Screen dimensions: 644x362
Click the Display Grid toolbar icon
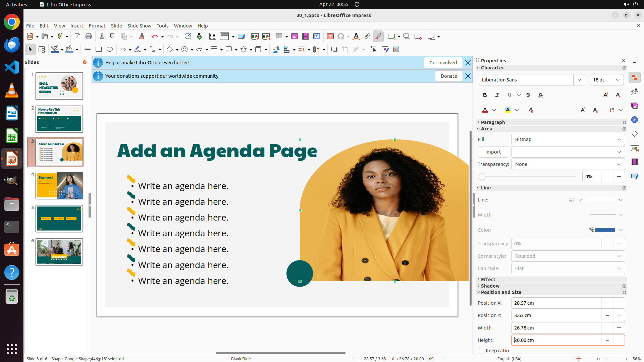(212, 37)
